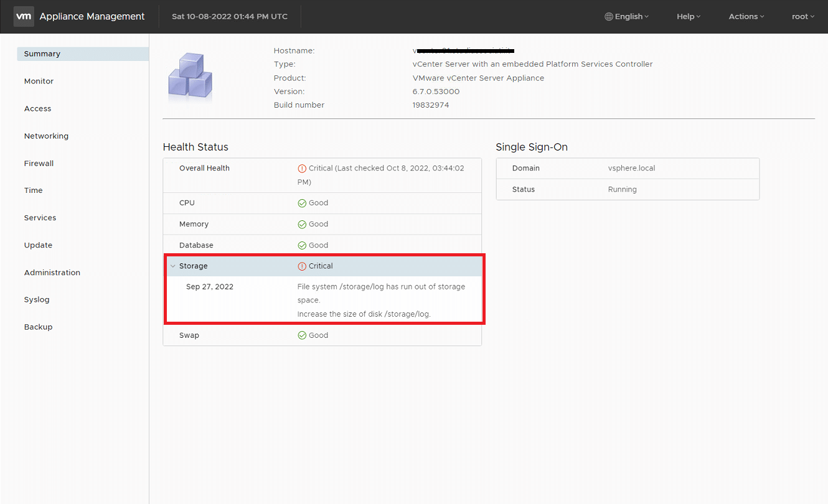
Task: Click the Overall Health row label
Action: [204, 169]
